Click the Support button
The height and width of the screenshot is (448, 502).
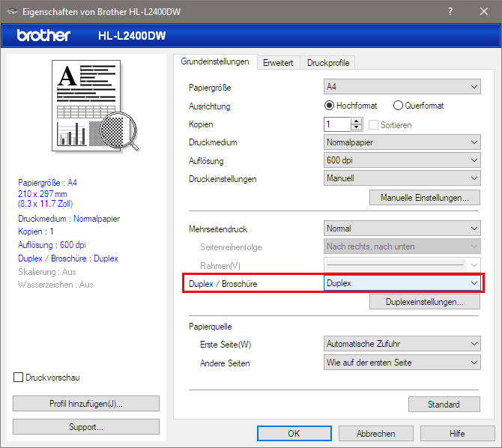point(86,427)
